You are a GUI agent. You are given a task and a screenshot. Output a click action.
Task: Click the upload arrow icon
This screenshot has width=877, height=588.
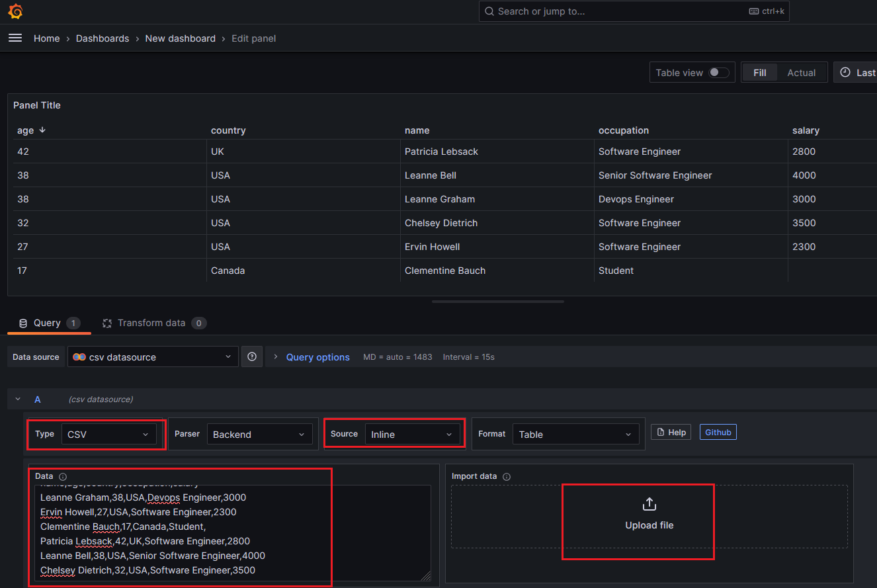coord(649,504)
